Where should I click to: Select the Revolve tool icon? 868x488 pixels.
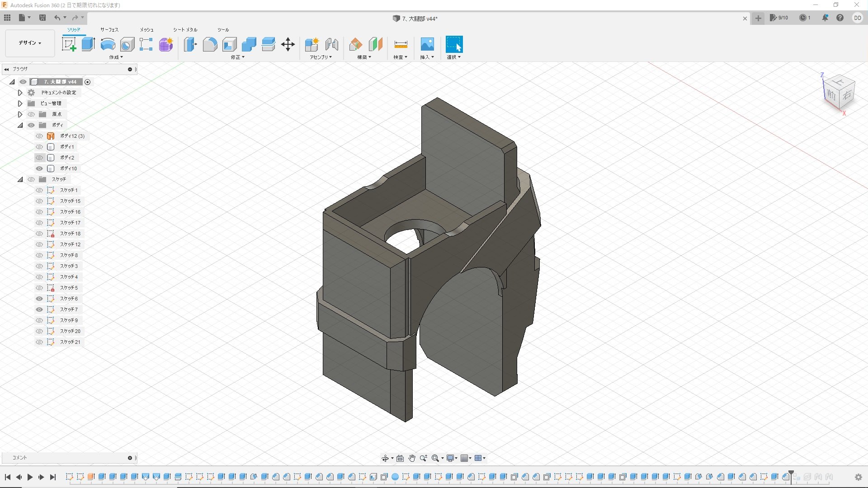(108, 44)
